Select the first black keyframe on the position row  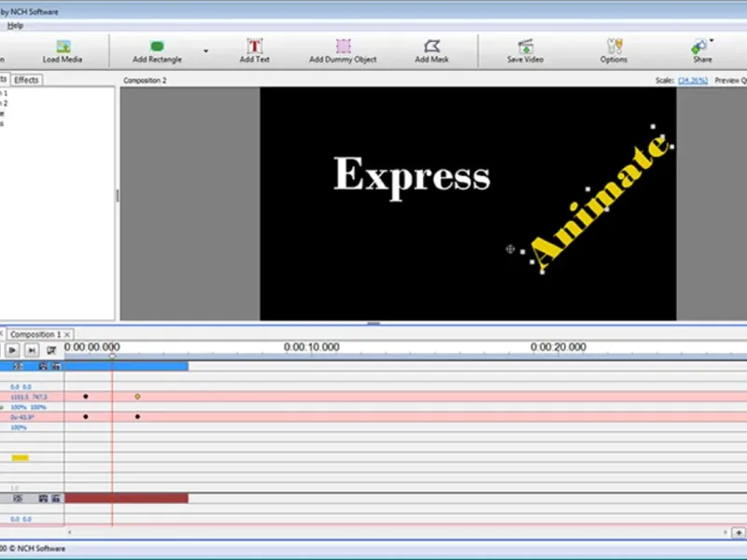pos(86,396)
